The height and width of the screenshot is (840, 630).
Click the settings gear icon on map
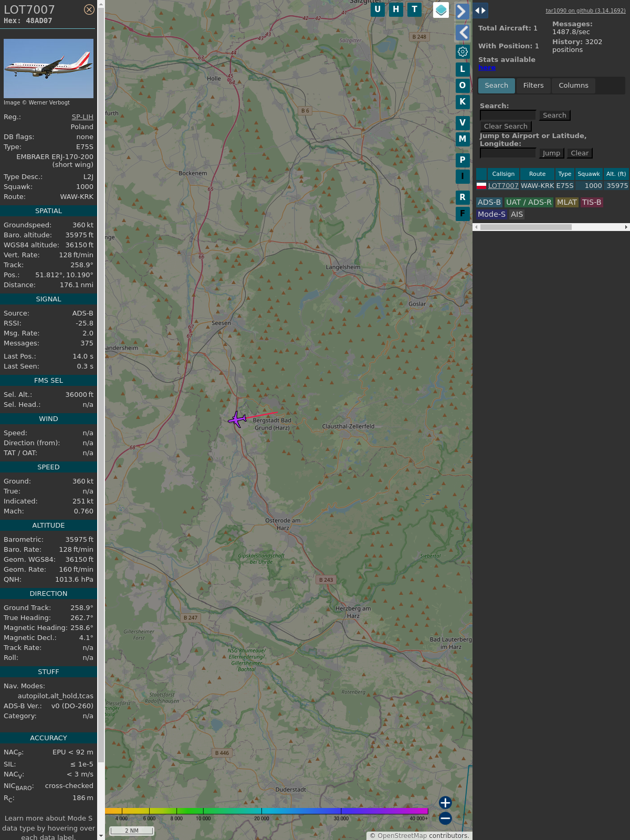tap(463, 51)
